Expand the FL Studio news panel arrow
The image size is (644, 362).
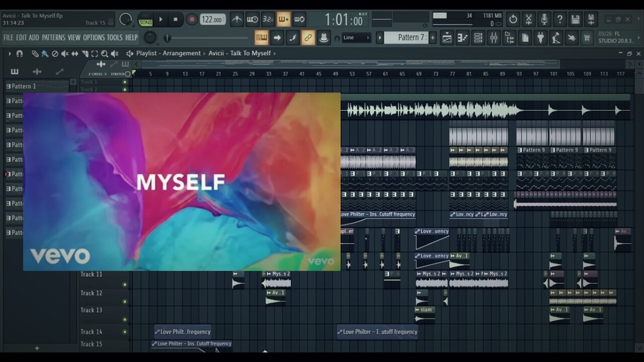(x=639, y=38)
